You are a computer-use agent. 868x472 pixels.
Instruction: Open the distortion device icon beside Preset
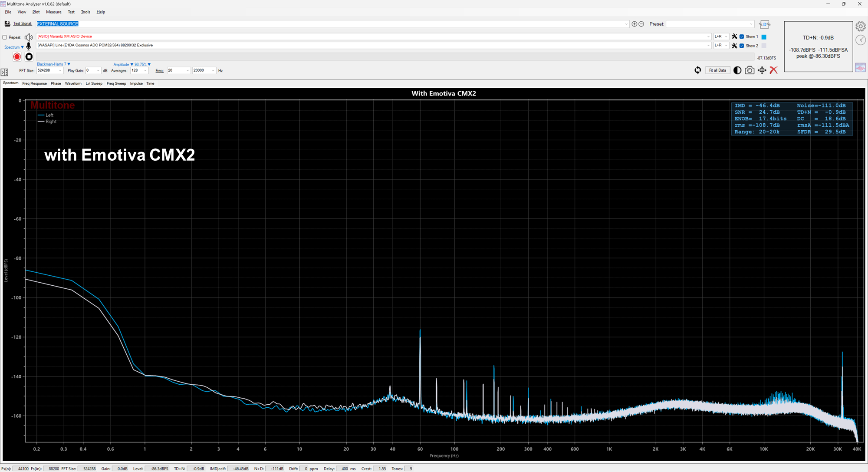click(x=765, y=24)
